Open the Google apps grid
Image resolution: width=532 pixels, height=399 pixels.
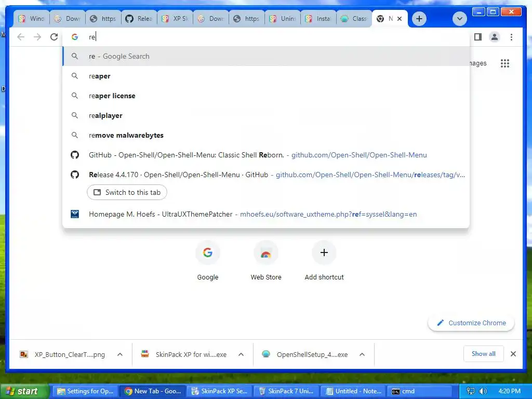click(x=505, y=63)
